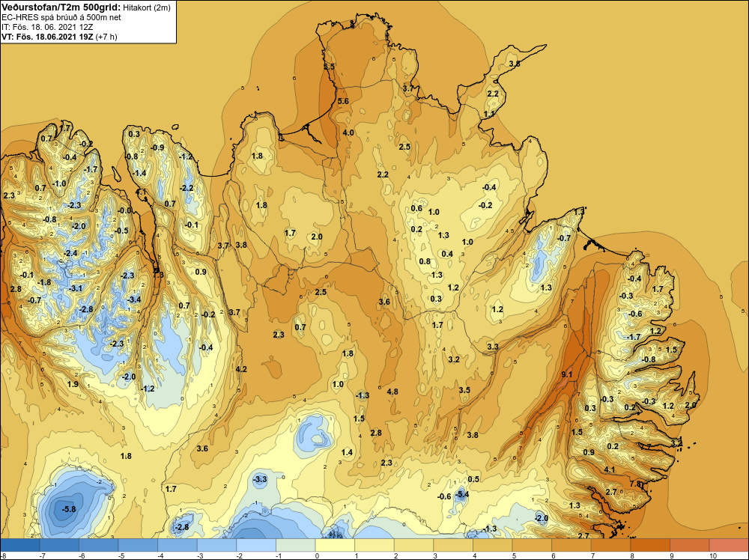
Task: Select legend color band between 9 and 10
Action: coord(689,545)
